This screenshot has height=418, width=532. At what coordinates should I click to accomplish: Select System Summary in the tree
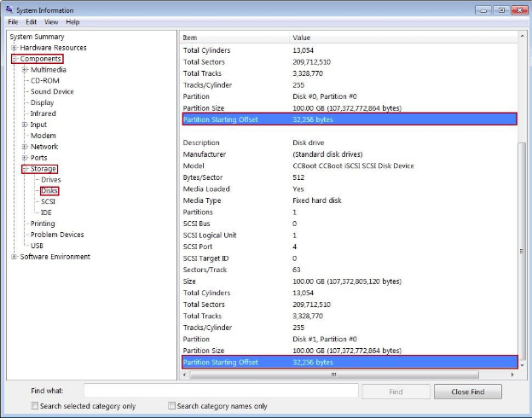37,37
